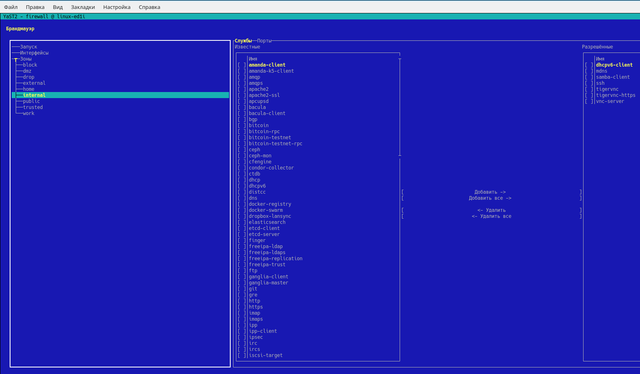Select elasticsearch in known services

pyautogui.click(x=267, y=222)
